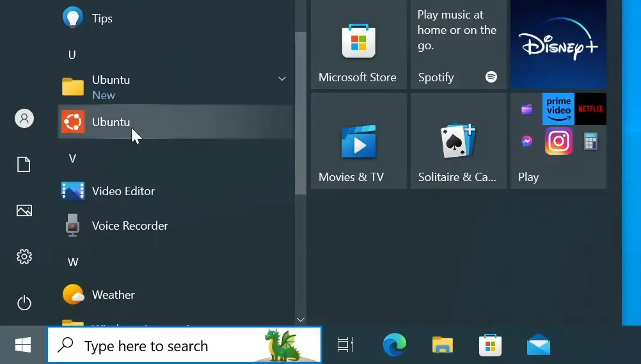Viewport: 641px width, 364px height.
Task: Open Instagram in the Play folder
Action: pyautogui.click(x=558, y=141)
